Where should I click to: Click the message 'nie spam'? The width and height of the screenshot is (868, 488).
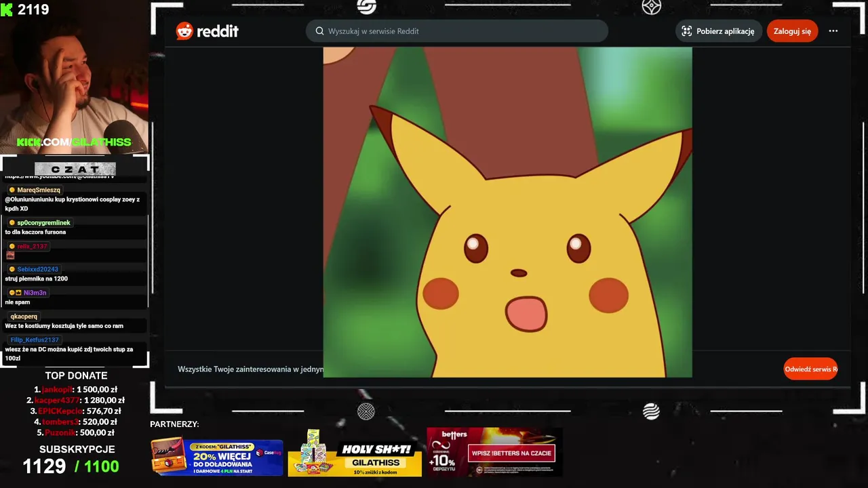18,302
